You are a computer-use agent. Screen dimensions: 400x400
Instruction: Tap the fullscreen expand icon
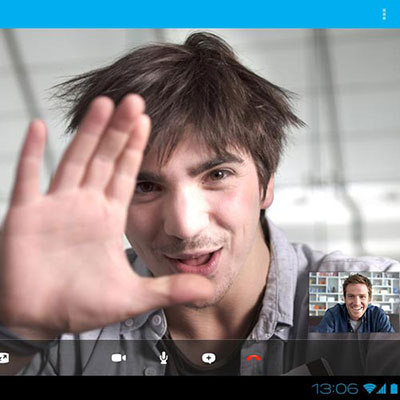[4, 358]
